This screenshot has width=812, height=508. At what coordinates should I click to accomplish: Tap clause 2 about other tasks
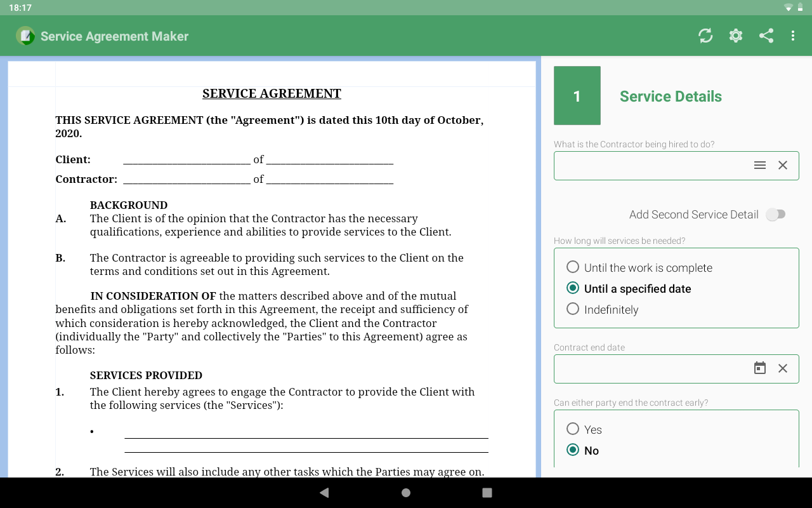click(287, 472)
